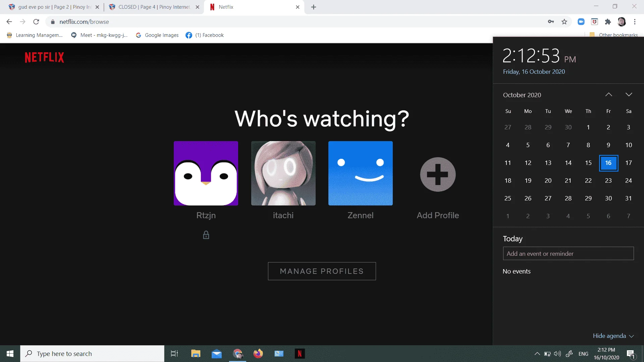Open Chrome three-dot menu
Image resolution: width=644 pixels, height=362 pixels.
pyautogui.click(x=635, y=22)
